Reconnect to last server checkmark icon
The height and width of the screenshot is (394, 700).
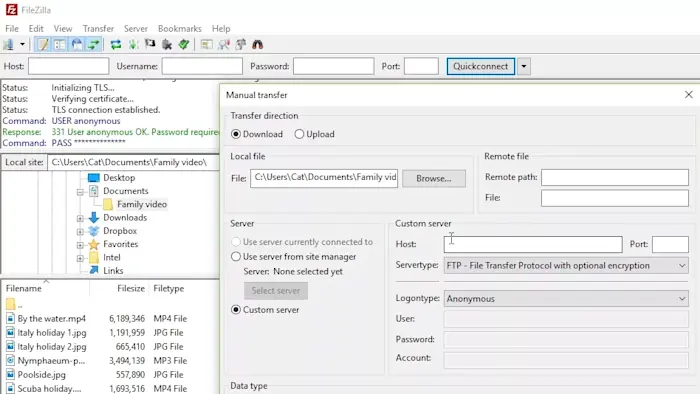tap(184, 45)
